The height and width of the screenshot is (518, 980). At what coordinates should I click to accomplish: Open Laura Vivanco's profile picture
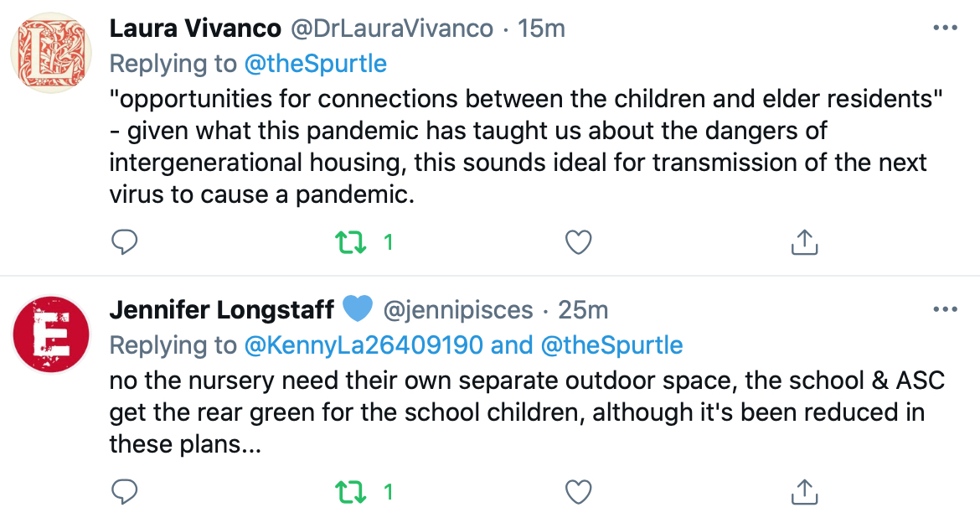[x=51, y=53]
